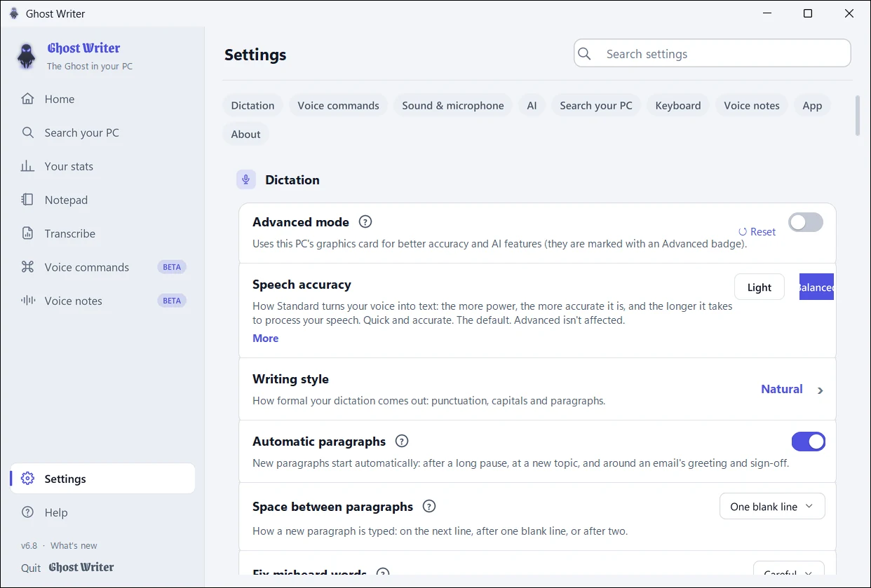Click the magnifier icon in search settings box
The height and width of the screenshot is (588, 871).
point(585,54)
